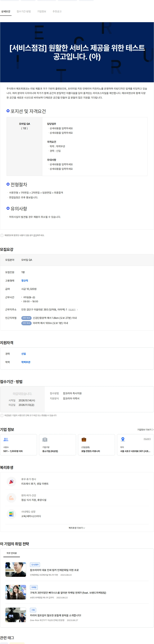Click the 마케팅 category tag
The width and height of the screenshot is (154, 644).
[x=34, y=588]
